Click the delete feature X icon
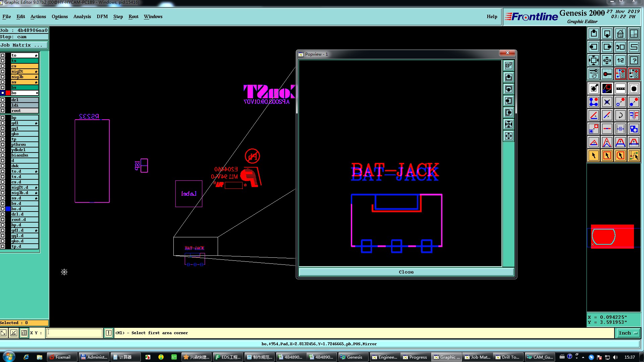The height and width of the screenshot is (362, 644). click(607, 102)
